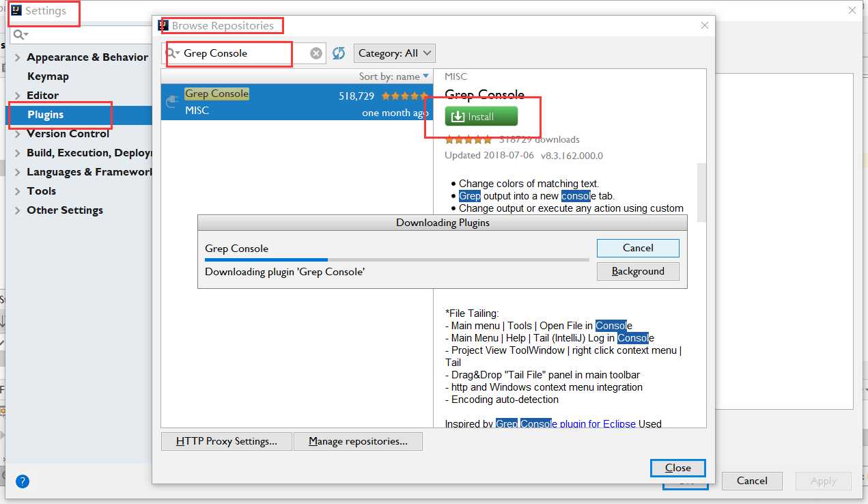This screenshot has width=868, height=504.
Task: Select the Grep Console result row
Action: point(297,102)
